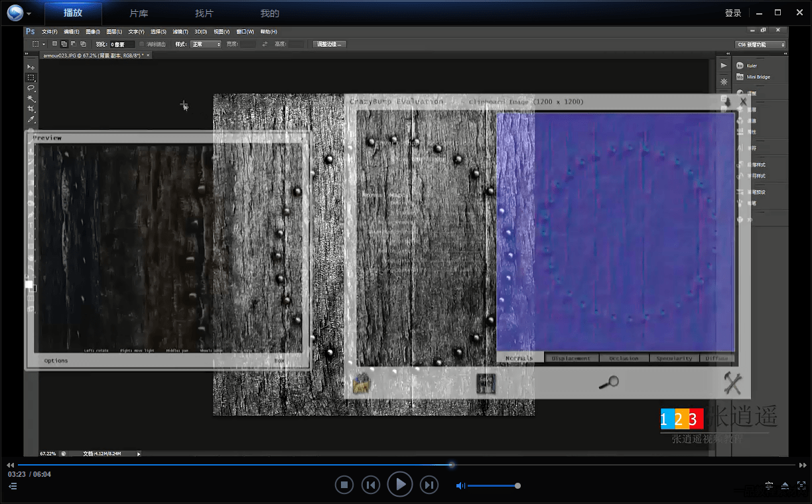Switch to the 片库 tab in player

139,13
